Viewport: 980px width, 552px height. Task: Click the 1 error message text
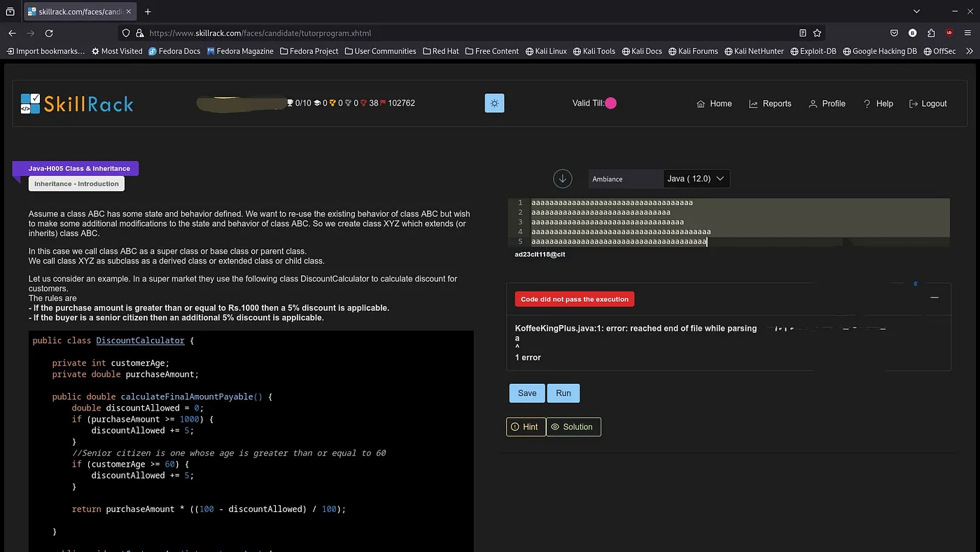[528, 357]
